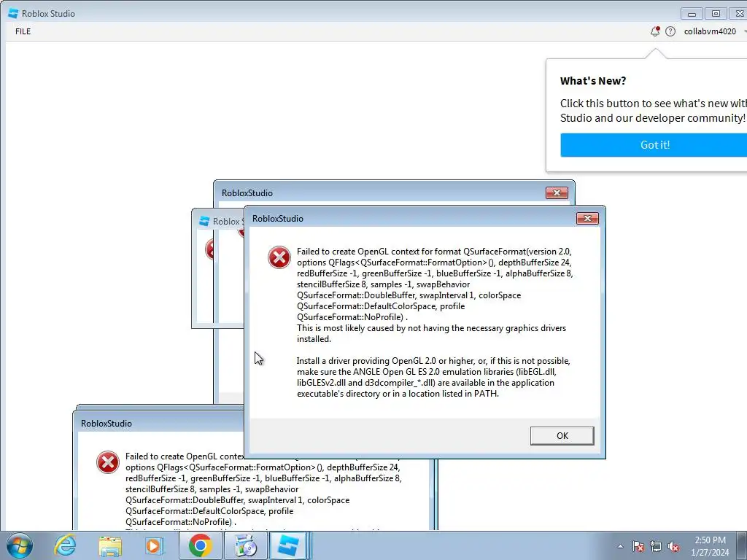Close the rear RobloxStudio error dialog
This screenshot has height=560, width=747.
pos(557,192)
